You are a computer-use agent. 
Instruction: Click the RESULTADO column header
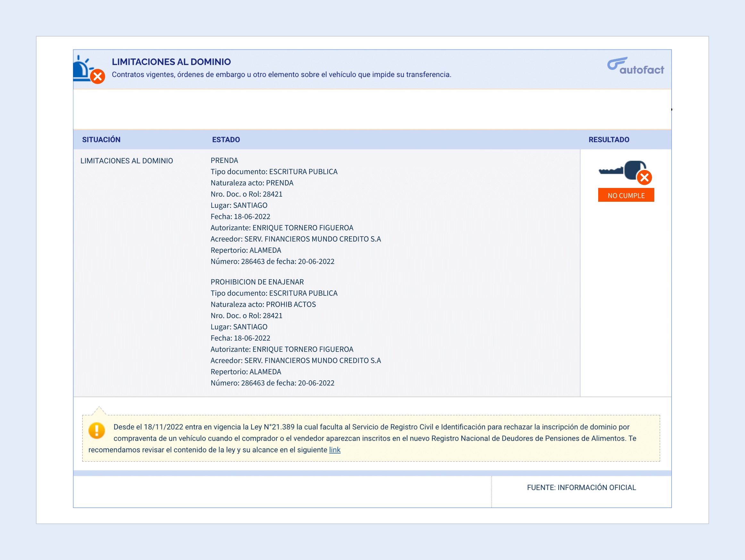[x=608, y=140]
